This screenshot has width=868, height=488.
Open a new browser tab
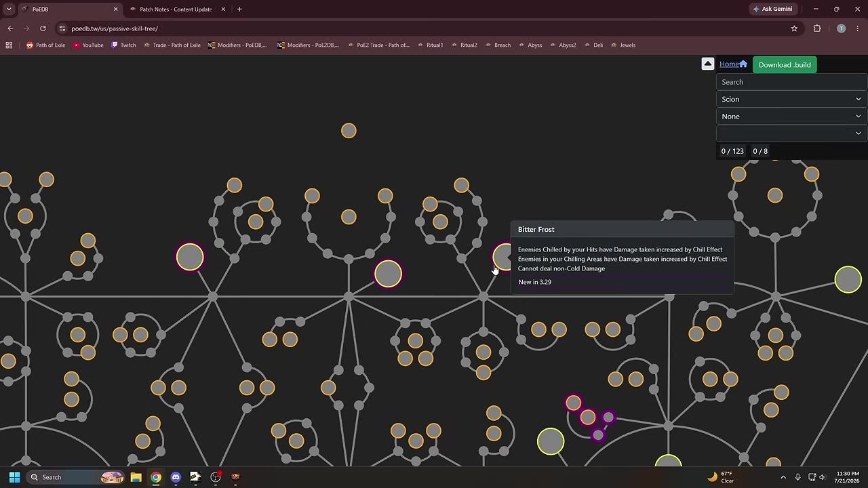[x=239, y=9]
